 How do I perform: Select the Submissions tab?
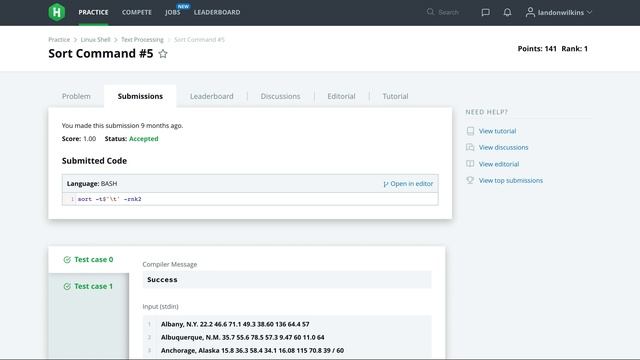(x=140, y=96)
